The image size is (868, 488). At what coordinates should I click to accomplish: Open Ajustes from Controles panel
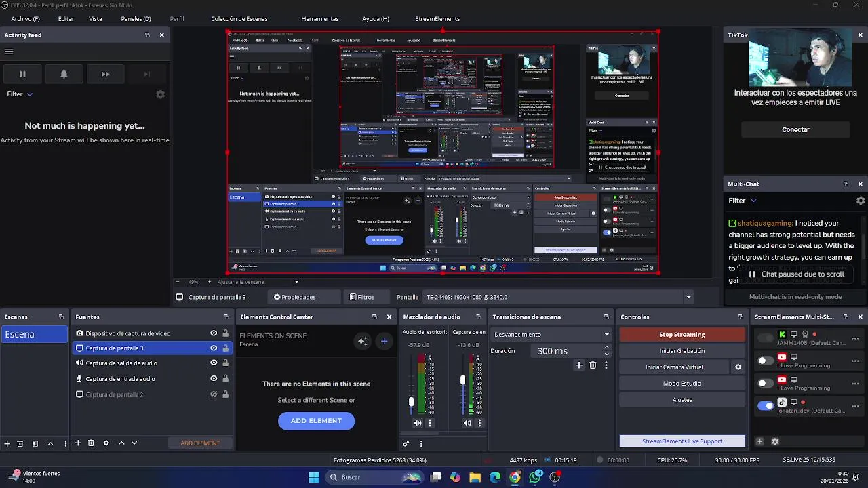pos(682,400)
